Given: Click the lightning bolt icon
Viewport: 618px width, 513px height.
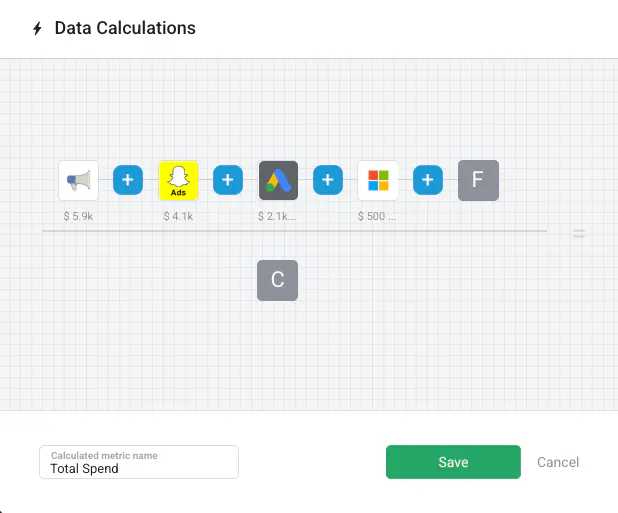Looking at the screenshot, I should [x=38, y=29].
